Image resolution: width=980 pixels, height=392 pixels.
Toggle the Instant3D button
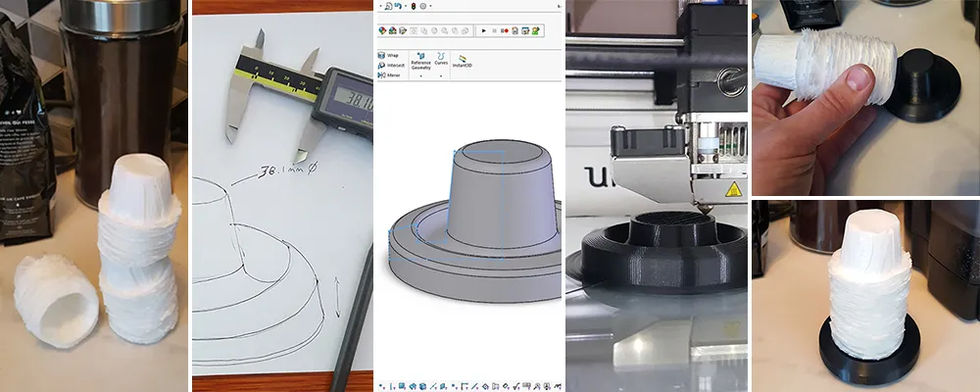(x=463, y=62)
